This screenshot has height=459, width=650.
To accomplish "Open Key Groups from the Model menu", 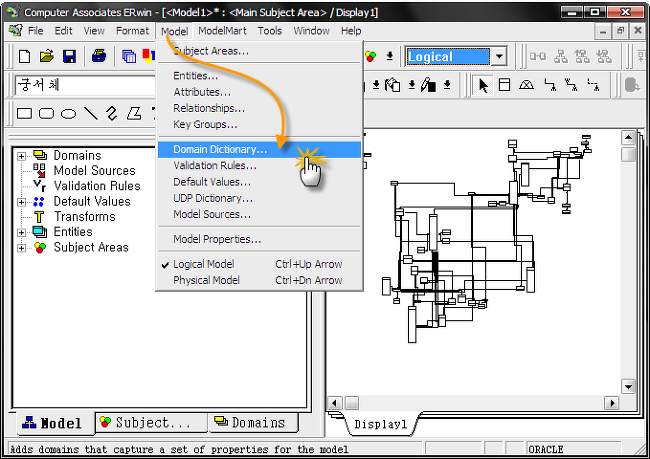I will pyautogui.click(x=259, y=124).
